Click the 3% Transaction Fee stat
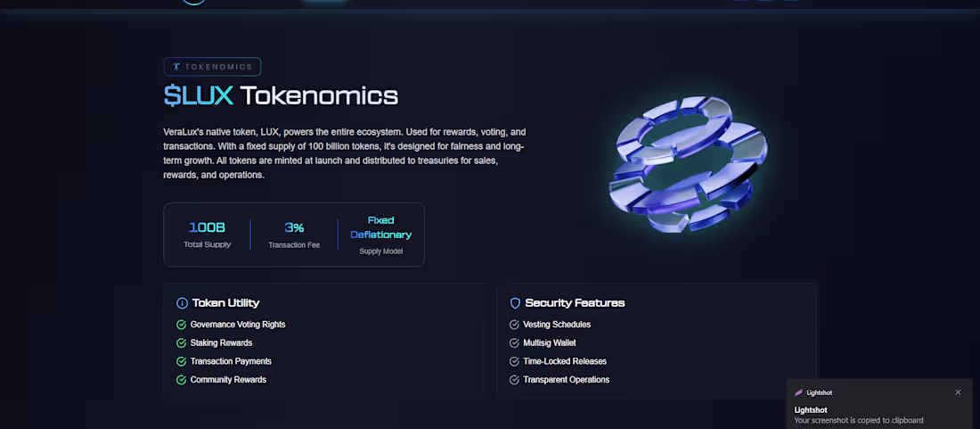This screenshot has width=980, height=429. coord(294,235)
